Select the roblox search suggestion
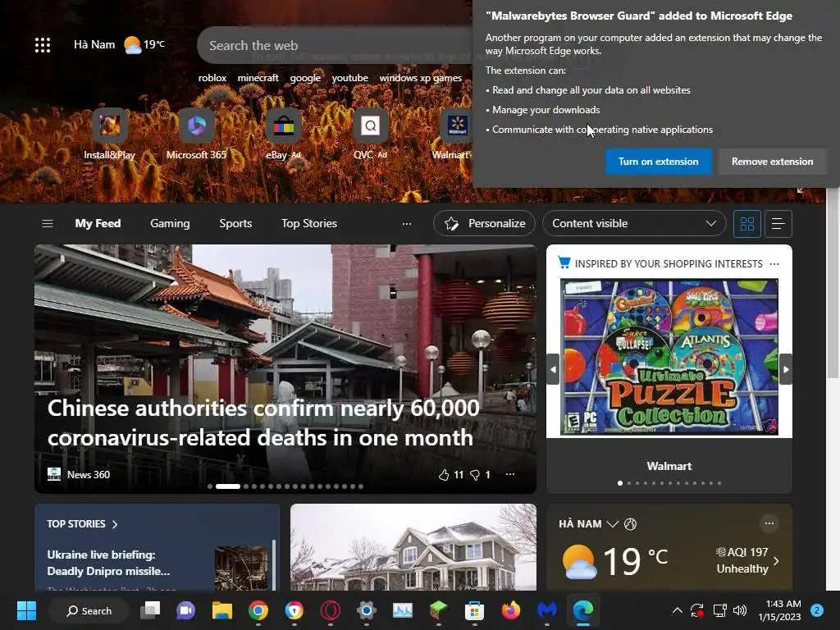Screen dimensions: 840x630 tap(212, 78)
